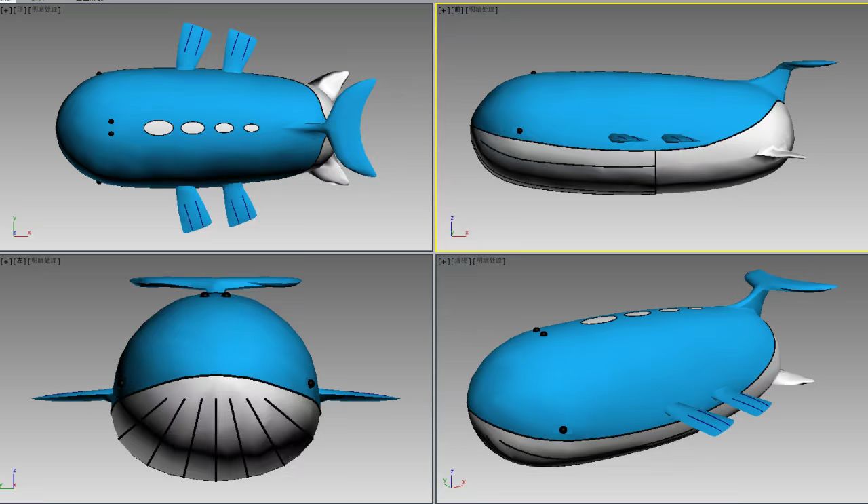This screenshot has height=504, width=868.
Task: Open the 明暗处理 shading menu in perspective viewport
Action: (x=489, y=261)
